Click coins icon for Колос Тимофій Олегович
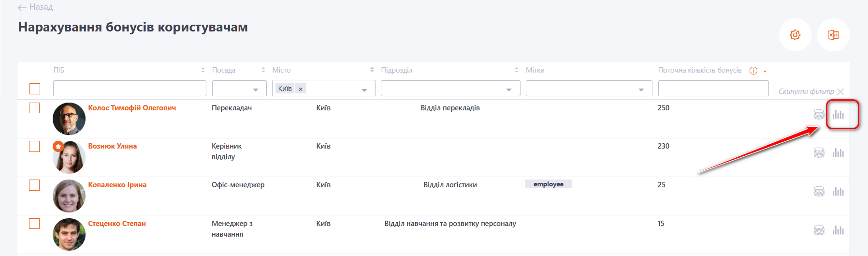This screenshot has height=256, width=868. pos(819,115)
